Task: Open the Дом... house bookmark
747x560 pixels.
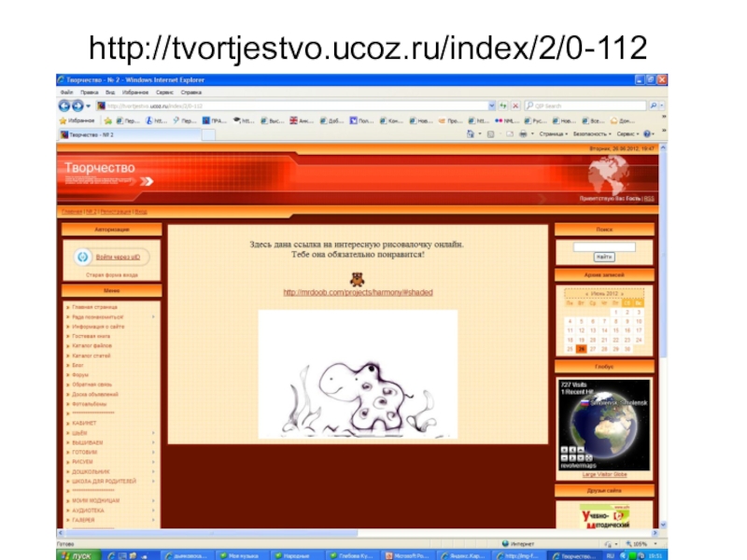Action: pos(623,120)
